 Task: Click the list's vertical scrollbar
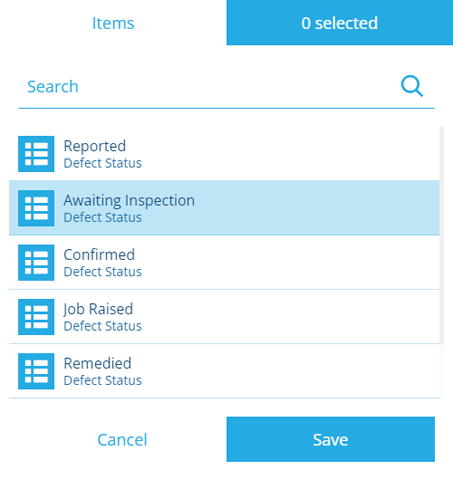pyautogui.click(x=442, y=235)
